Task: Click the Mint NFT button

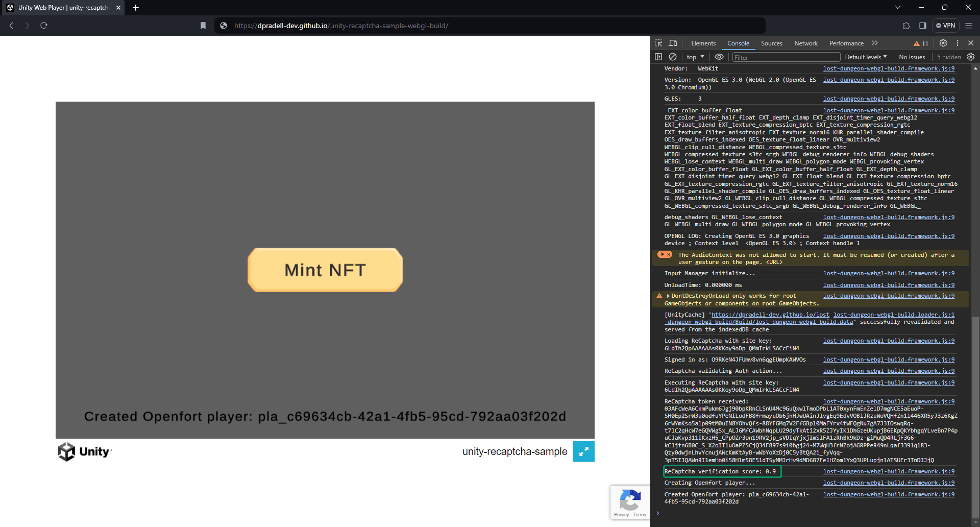Action: 325,270
